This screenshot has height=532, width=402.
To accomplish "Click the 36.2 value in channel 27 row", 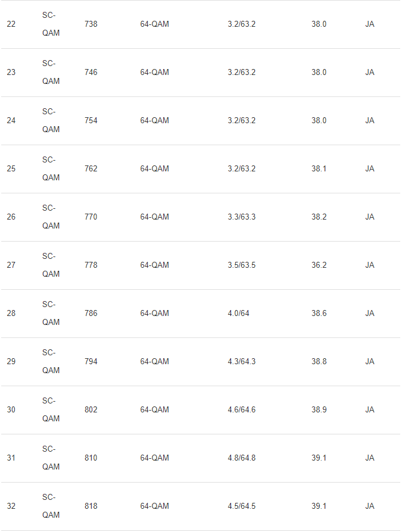I will 319,265.
